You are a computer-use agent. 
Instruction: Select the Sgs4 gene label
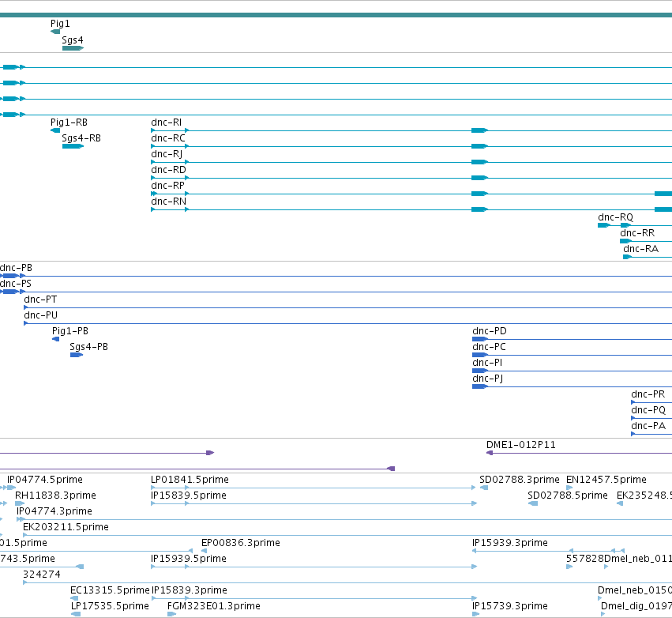[73, 40]
